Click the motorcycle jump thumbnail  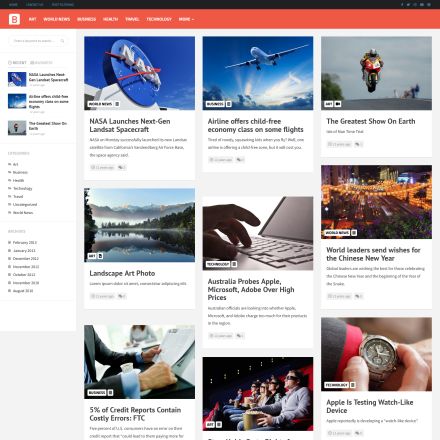[376, 73]
